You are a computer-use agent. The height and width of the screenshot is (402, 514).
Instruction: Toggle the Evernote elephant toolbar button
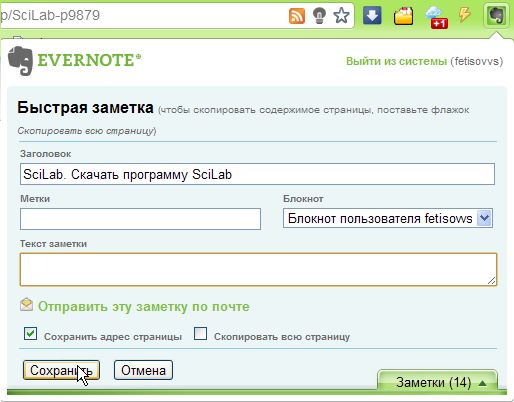(x=496, y=15)
